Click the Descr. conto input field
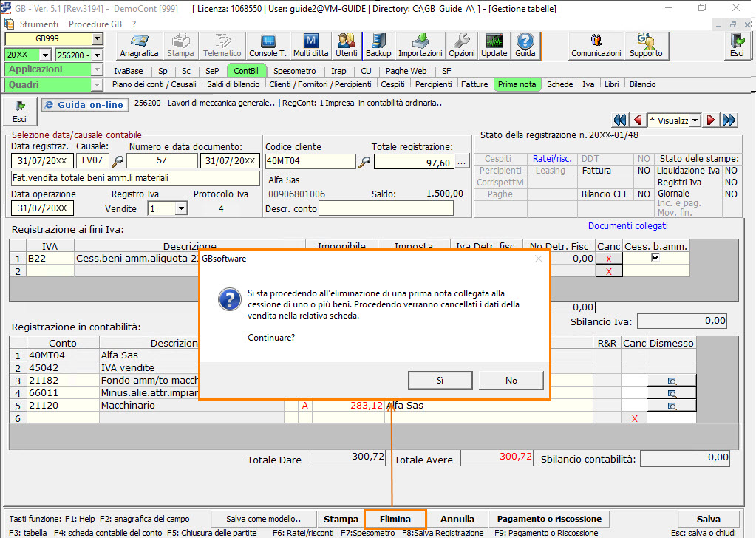The width and height of the screenshot is (756, 538). pos(386,208)
